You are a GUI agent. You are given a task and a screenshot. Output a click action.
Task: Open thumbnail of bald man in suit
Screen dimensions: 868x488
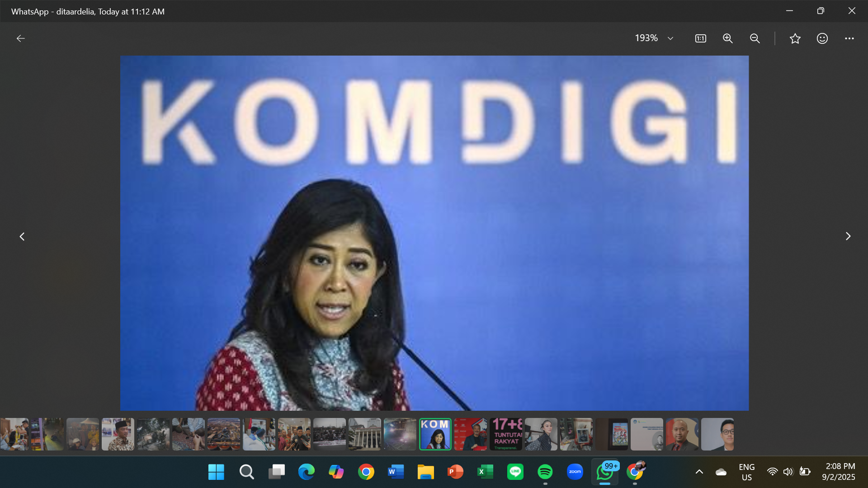coord(682,434)
